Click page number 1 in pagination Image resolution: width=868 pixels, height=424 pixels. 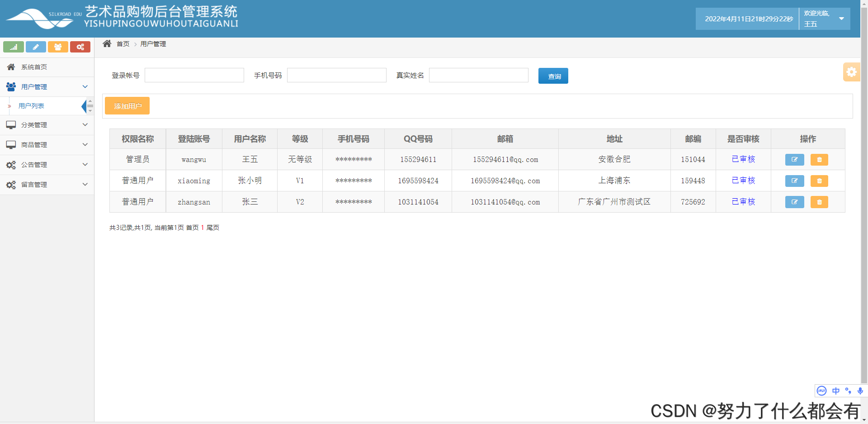pyautogui.click(x=203, y=228)
